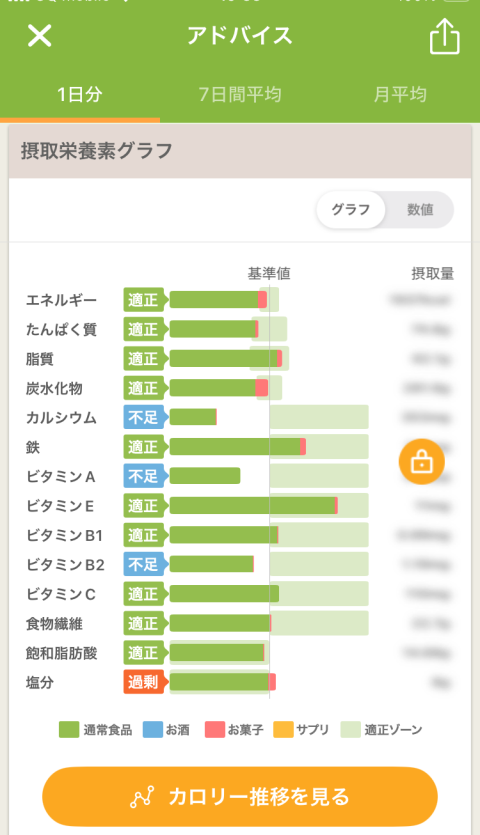Tap the 不足 badge for カルシウム
480x835 pixels.
[x=144, y=418]
